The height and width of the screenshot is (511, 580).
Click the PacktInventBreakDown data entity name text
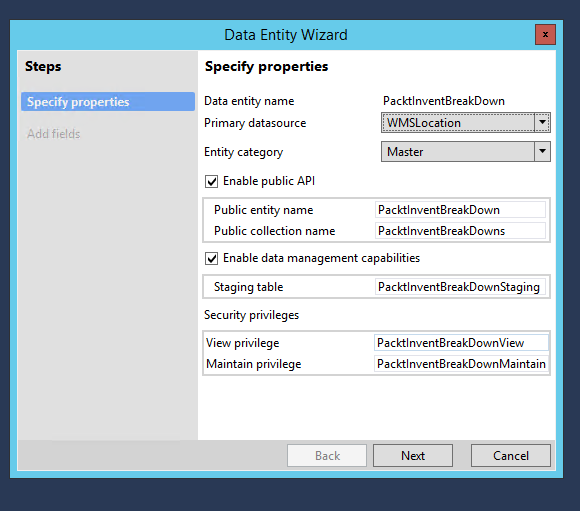(444, 101)
